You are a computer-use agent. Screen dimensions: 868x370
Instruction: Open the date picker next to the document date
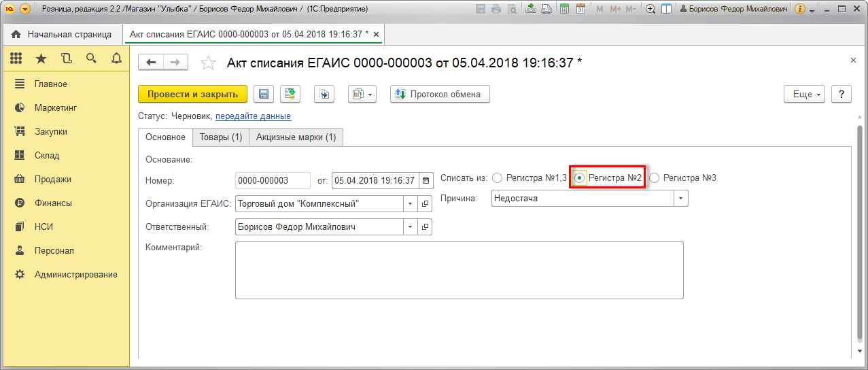(426, 181)
